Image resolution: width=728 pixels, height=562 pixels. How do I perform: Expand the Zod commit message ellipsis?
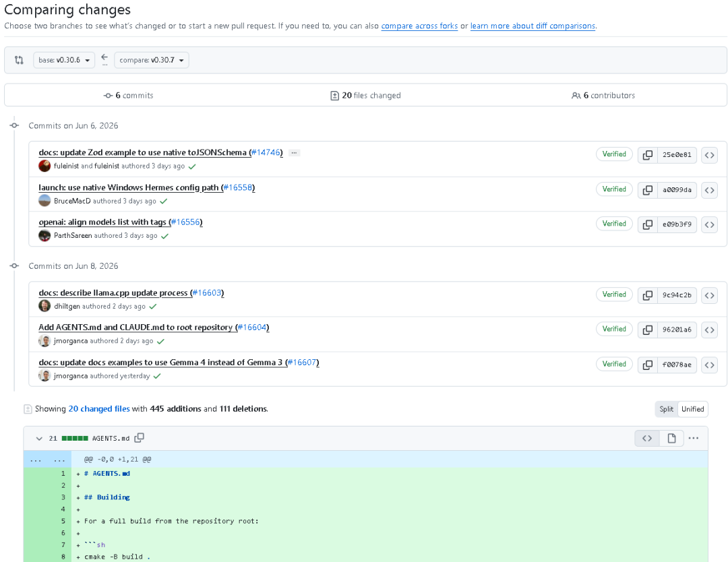pyautogui.click(x=294, y=153)
